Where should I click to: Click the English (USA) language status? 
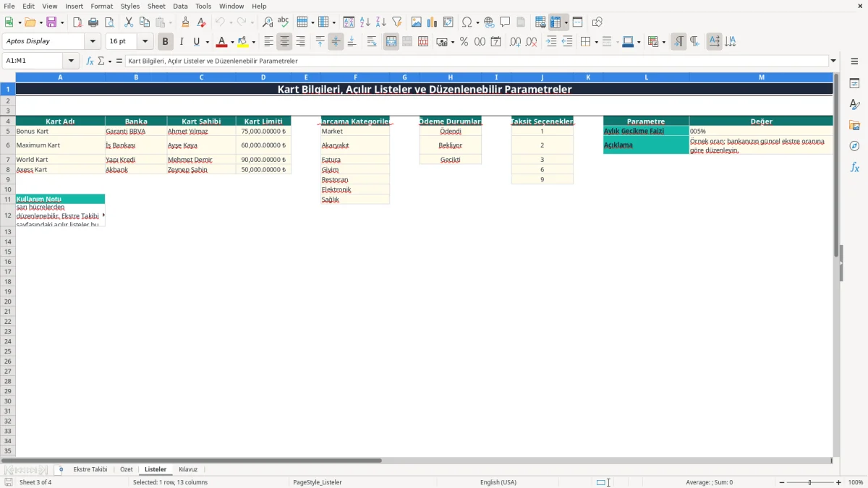coord(498,482)
